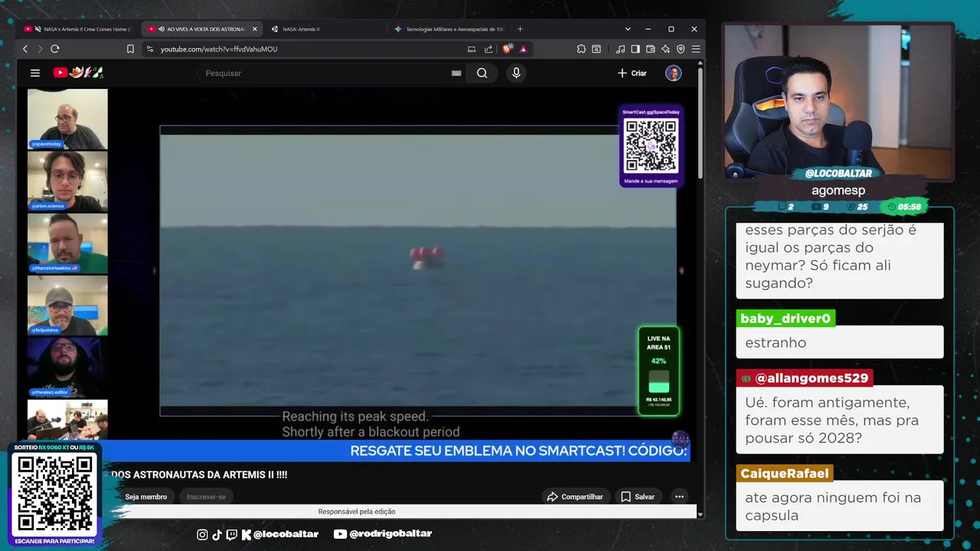Image resolution: width=980 pixels, height=551 pixels.
Task: Click the youtube.com address bar
Action: tap(306, 49)
